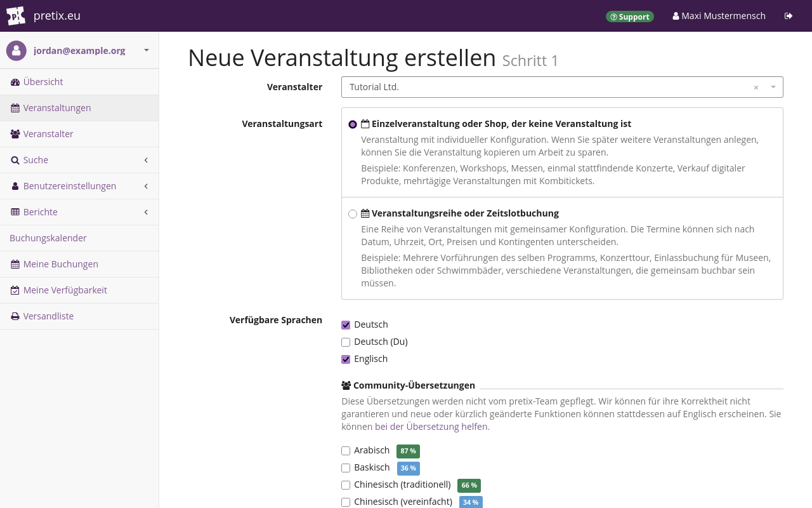The image size is (812, 508).
Task: Expand the Berichte submenu chevron
Action: [x=146, y=212]
